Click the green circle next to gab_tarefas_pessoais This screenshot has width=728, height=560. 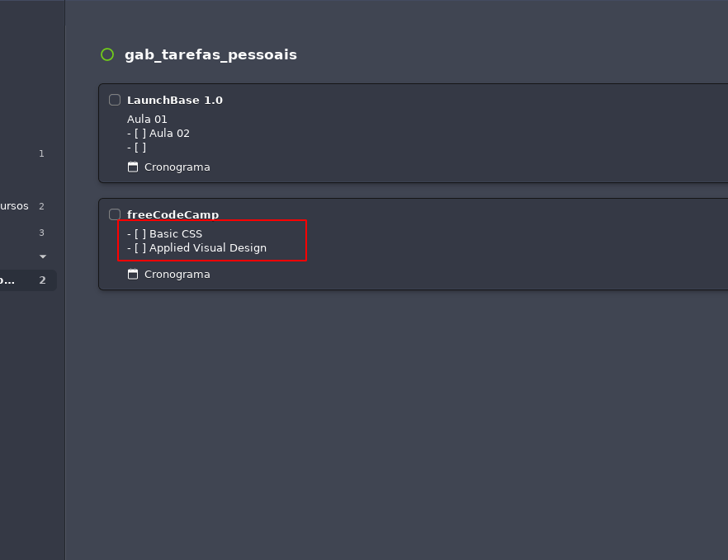pyautogui.click(x=106, y=54)
